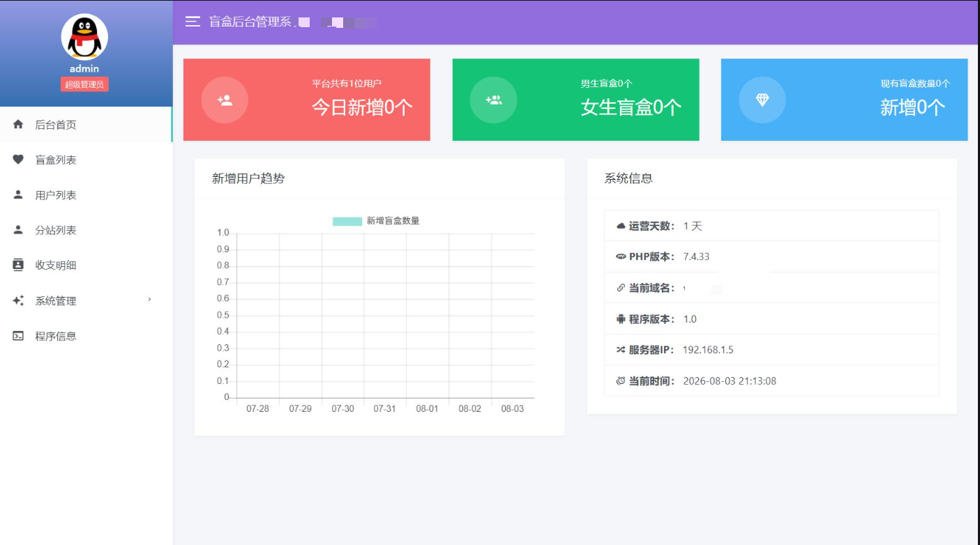Click the PHP version 7.4.33 value
The height and width of the screenshot is (545, 980).
[x=696, y=256]
